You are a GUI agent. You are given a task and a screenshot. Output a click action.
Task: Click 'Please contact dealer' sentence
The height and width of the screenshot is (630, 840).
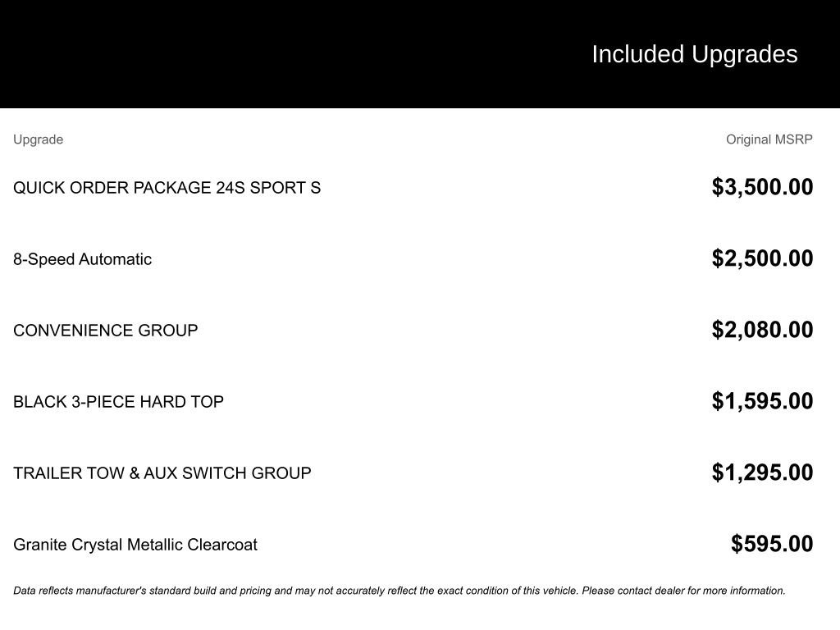pos(683,591)
